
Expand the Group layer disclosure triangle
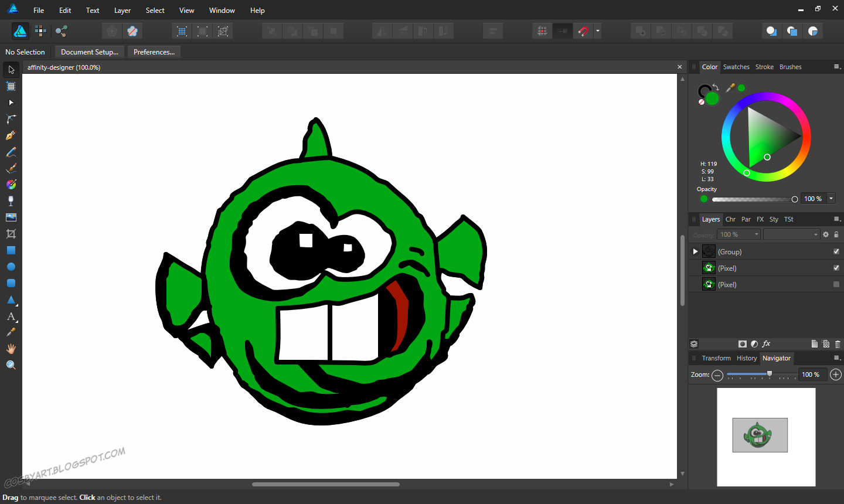coord(696,251)
